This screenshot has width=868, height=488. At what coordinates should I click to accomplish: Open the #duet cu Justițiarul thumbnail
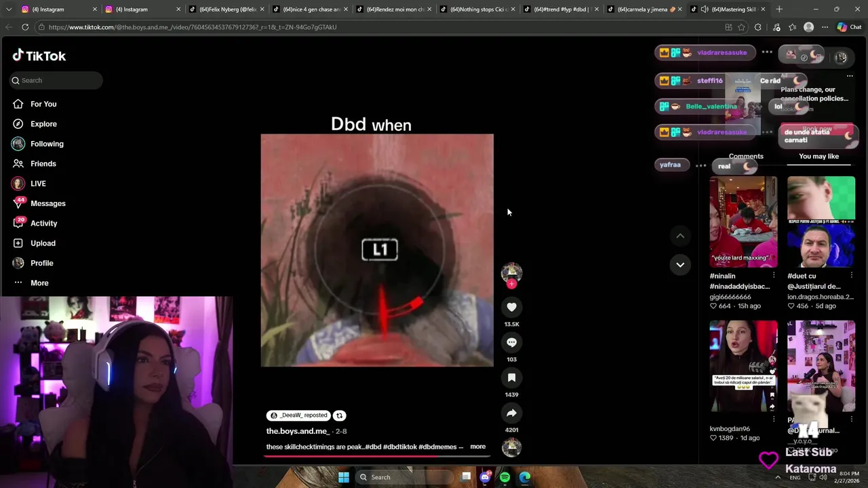click(x=821, y=222)
